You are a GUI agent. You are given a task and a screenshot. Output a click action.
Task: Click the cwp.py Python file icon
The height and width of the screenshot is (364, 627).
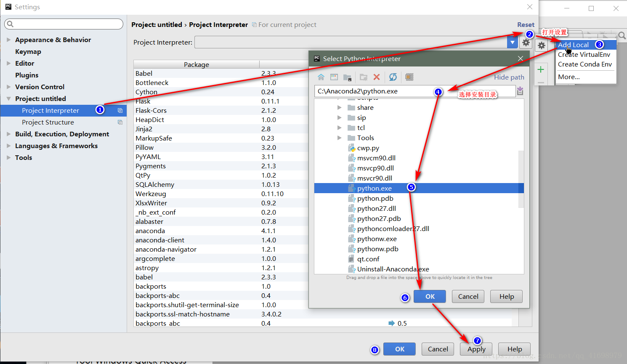[351, 148]
